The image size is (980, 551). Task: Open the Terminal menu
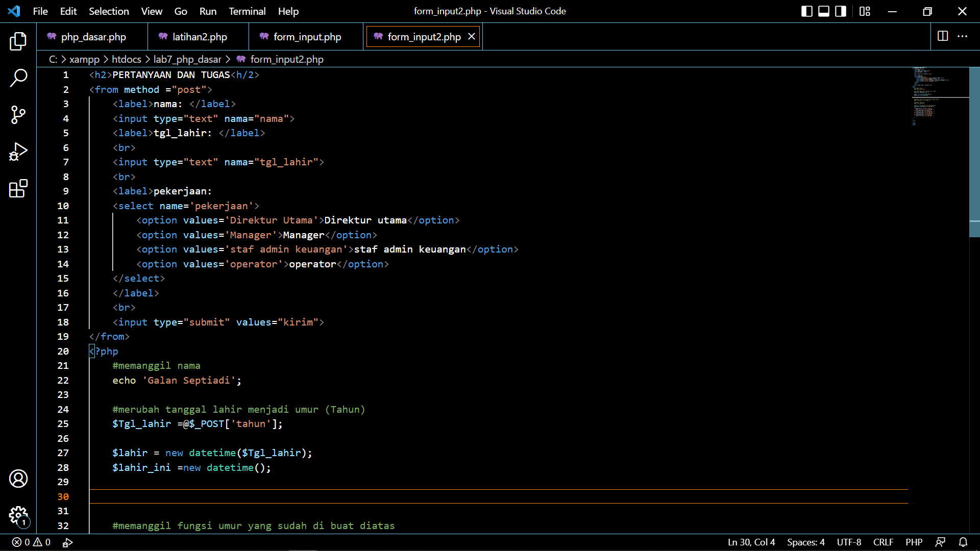pyautogui.click(x=247, y=11)
